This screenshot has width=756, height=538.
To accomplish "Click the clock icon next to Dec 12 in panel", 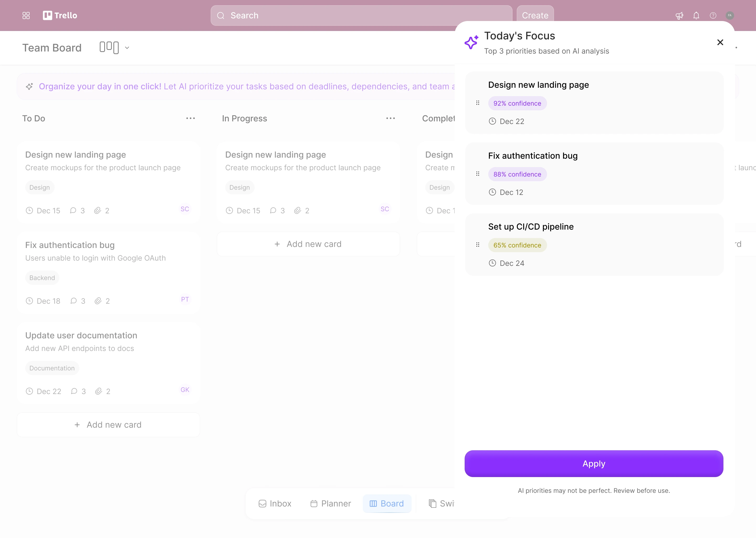I will point(492,192).
